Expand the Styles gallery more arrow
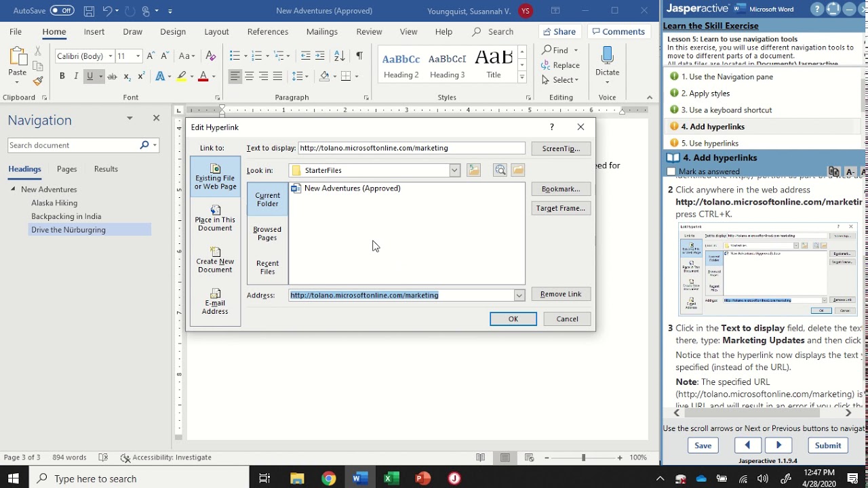 click(x=522, y=78)
